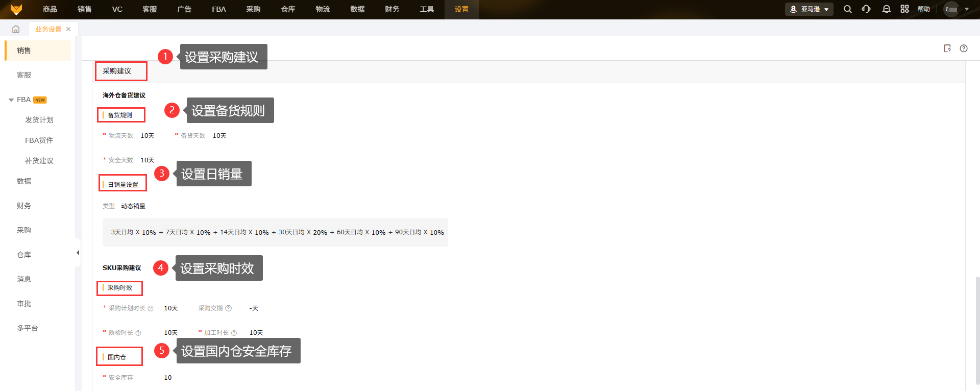The image size is (980, 391).
Task: Open the 商品 top menu
Action: pyautogui.click(x=50, y=9)
